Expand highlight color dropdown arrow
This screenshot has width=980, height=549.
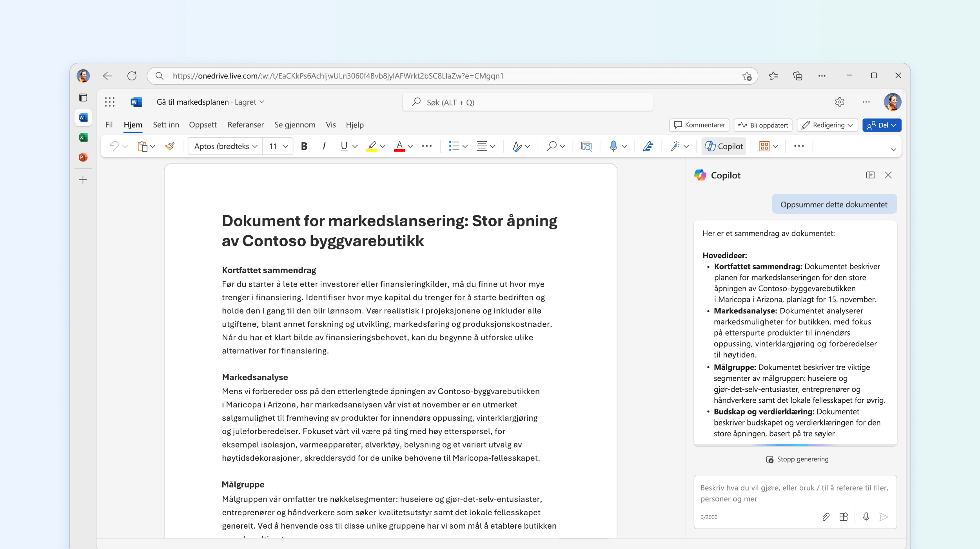click(383, 146)
